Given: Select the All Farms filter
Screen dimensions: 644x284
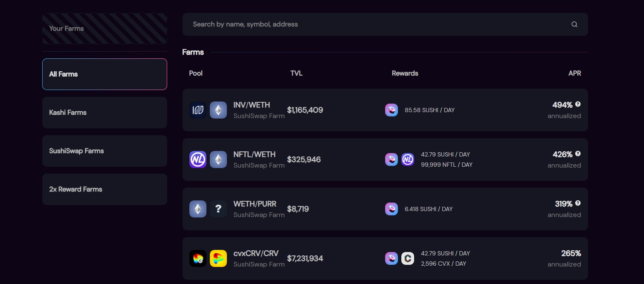Looking at the screenshot, I should coord(104,74).
